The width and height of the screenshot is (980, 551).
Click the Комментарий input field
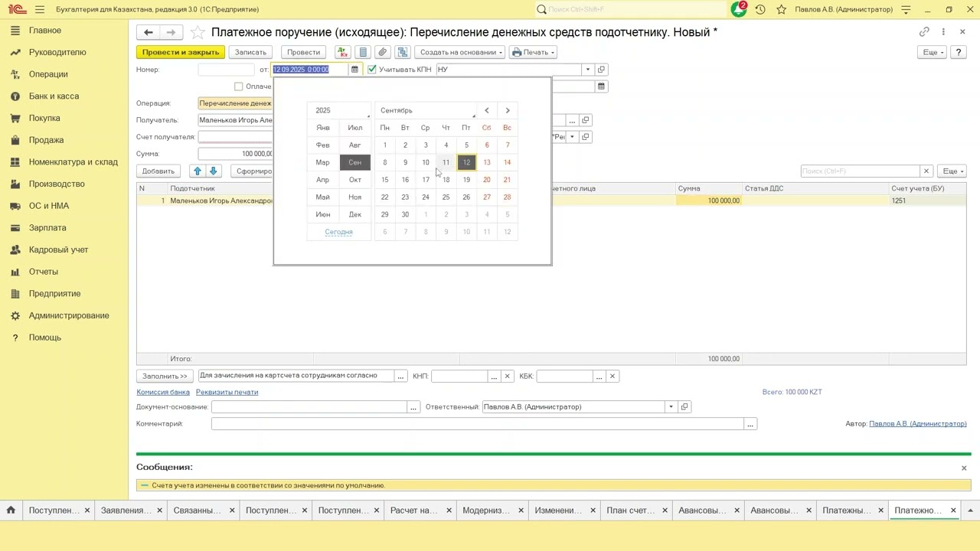(x=478, y=424)
